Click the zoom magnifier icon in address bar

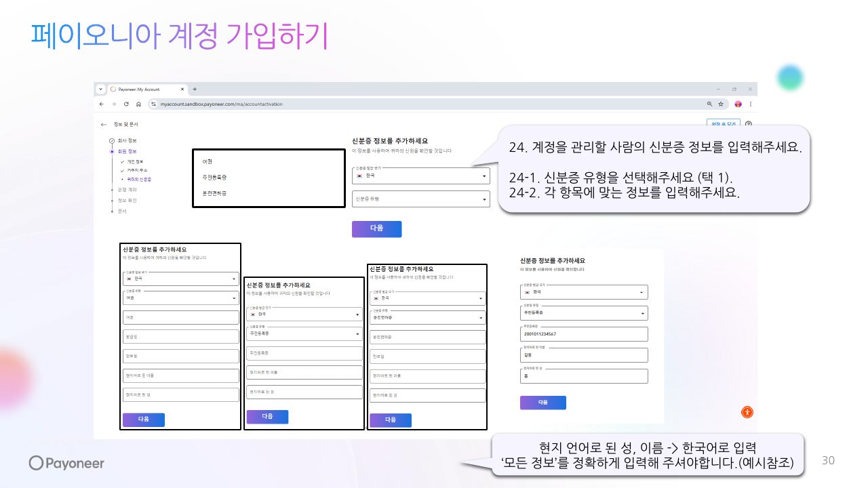[x=710, y=104]
